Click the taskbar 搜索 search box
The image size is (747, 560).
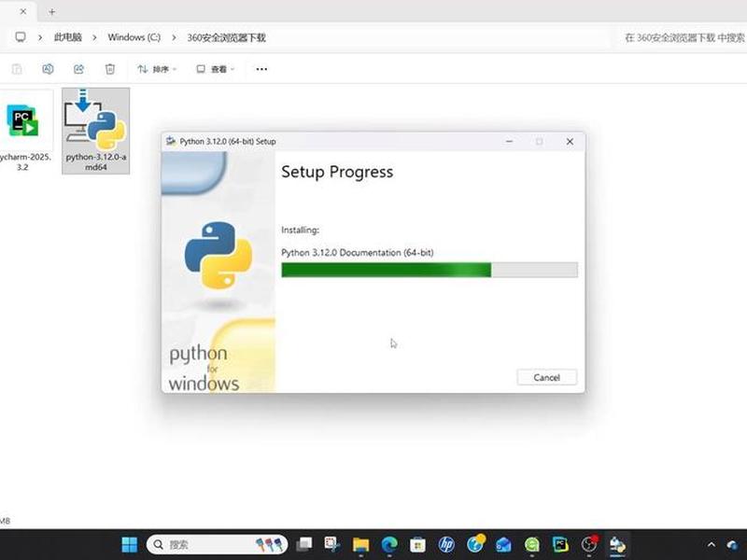tap(217, 544)
